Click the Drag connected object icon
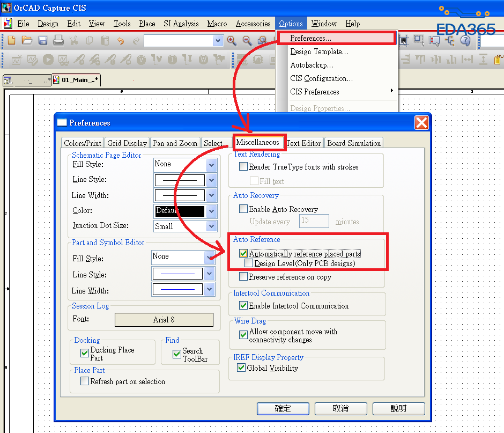Image resolution: width=504 pixels, height=433 pixels. 434,41
